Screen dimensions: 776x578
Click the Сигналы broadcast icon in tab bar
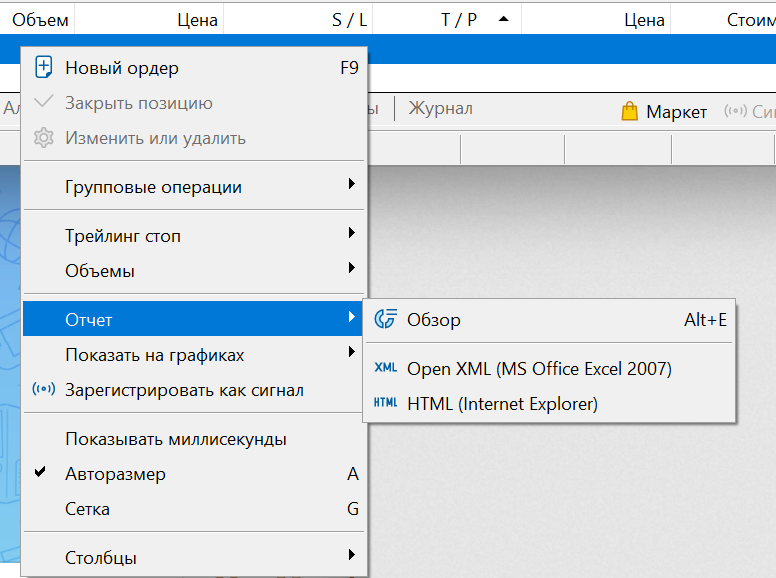[735, 111]
